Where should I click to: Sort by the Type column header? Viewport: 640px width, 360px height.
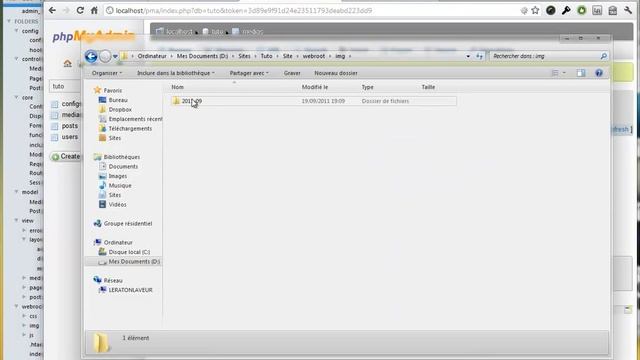pos(367,87)
